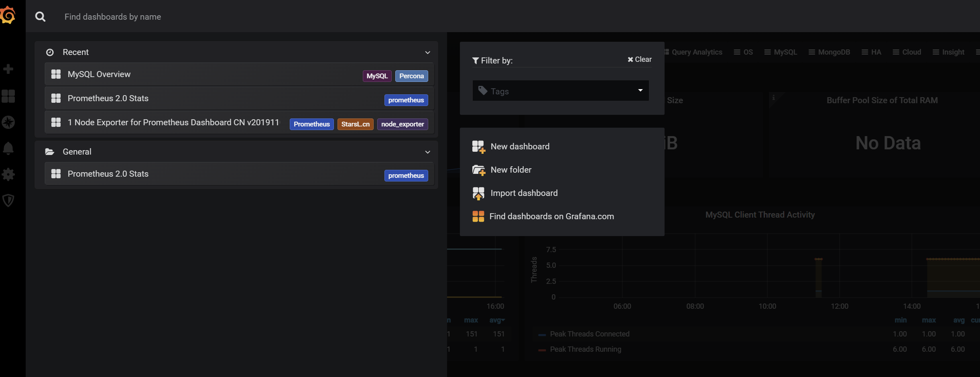Filter by the Percona tag
Viewport: 980px width, 377px height.
coord(412,76)
